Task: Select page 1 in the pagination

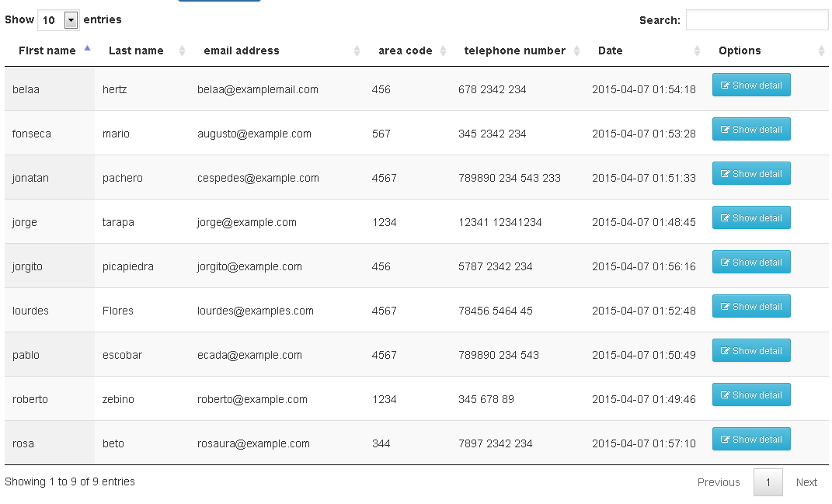Action: (x=768, y=482)
